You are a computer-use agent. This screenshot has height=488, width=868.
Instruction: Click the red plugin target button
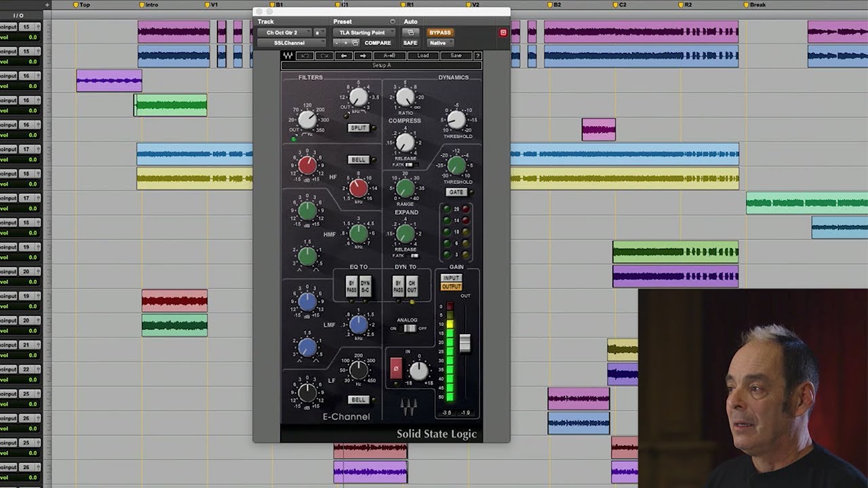[x=503, y=33]
